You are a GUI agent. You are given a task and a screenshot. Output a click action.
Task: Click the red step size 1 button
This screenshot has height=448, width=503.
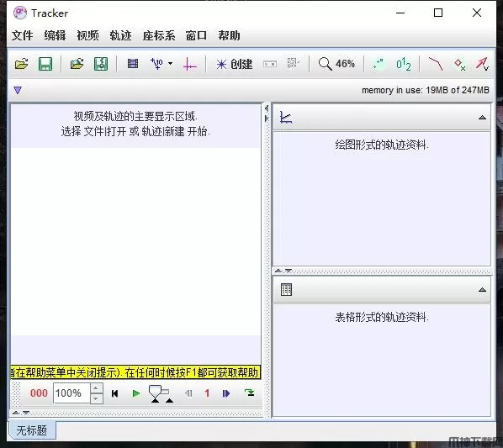click(x=207, y=393)
